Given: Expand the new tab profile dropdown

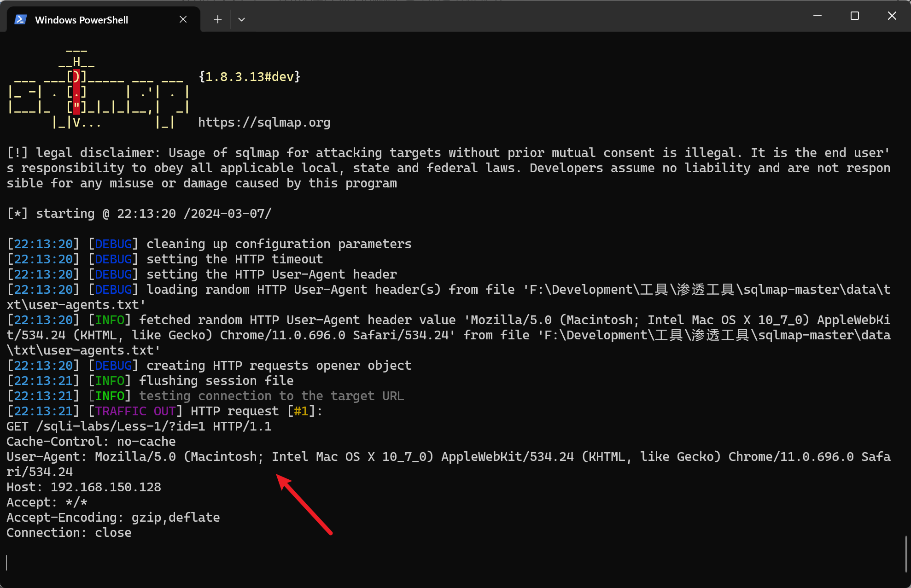Looking at the screenshot, I should (241, 19).
